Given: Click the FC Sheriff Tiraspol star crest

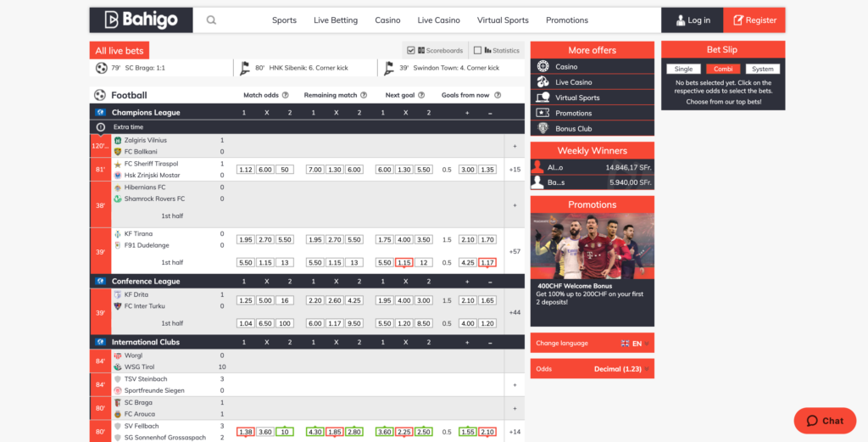Looking at the screenshot, I should pyautogui.click(x=117, y=164).
